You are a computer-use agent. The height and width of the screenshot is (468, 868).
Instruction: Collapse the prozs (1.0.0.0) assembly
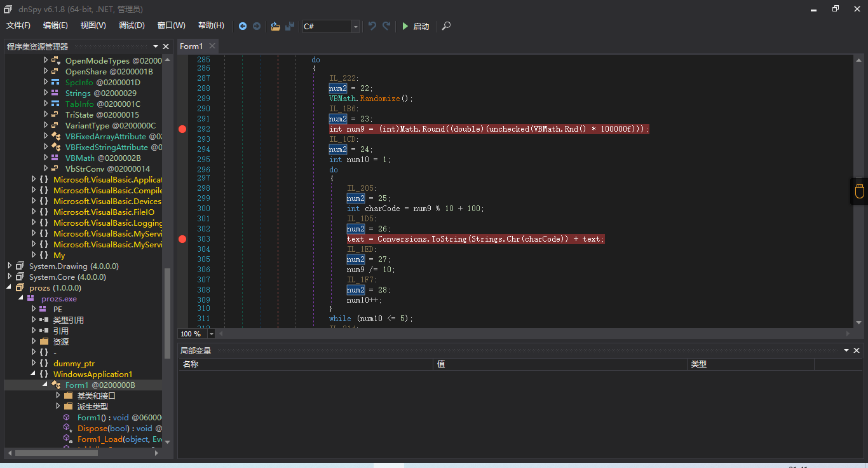click(10, 287)
